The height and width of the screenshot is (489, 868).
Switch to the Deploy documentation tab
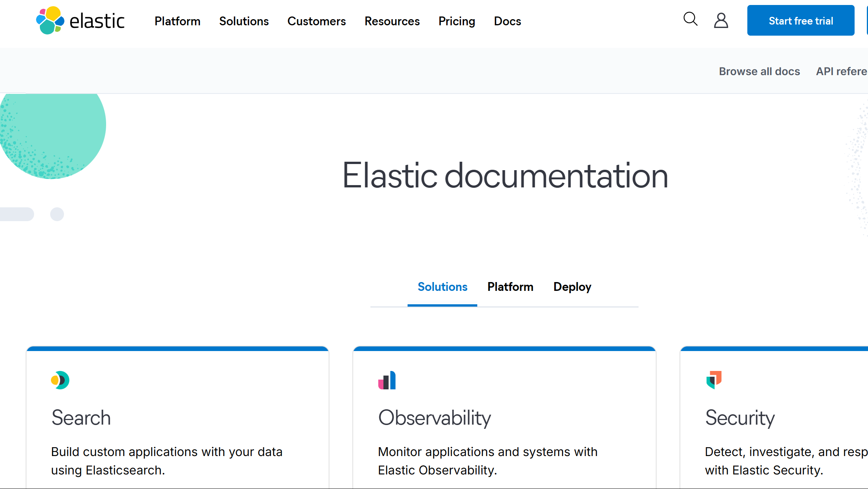click(x=572, y=287)
